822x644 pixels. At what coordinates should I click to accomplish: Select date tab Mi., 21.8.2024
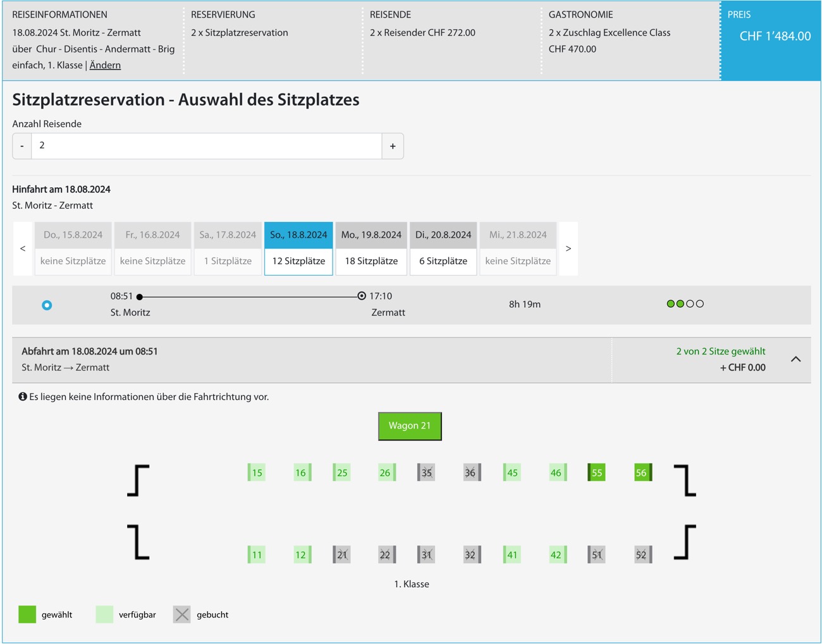[x=518, y=248]
